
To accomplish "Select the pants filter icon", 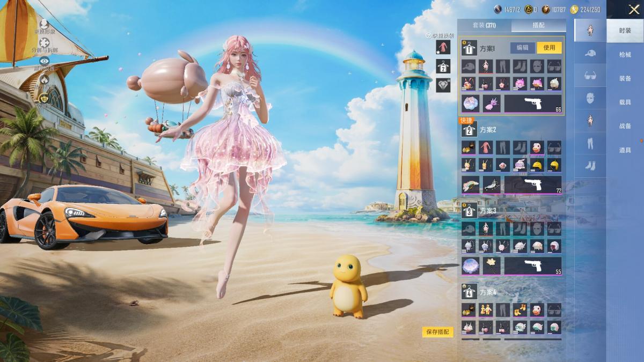I will tap(590, 143).
